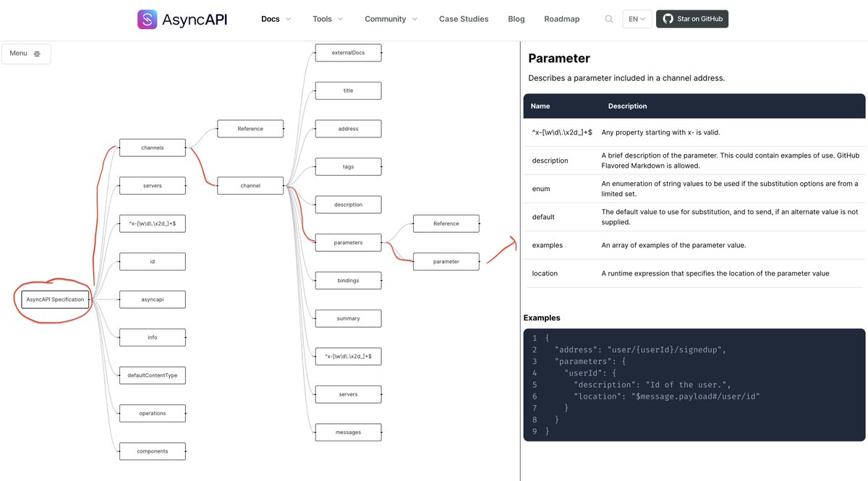Screen dimensions: 868x481
Task: Select the description node in tree
Action: pyautogui.click(x=348, y=205)
